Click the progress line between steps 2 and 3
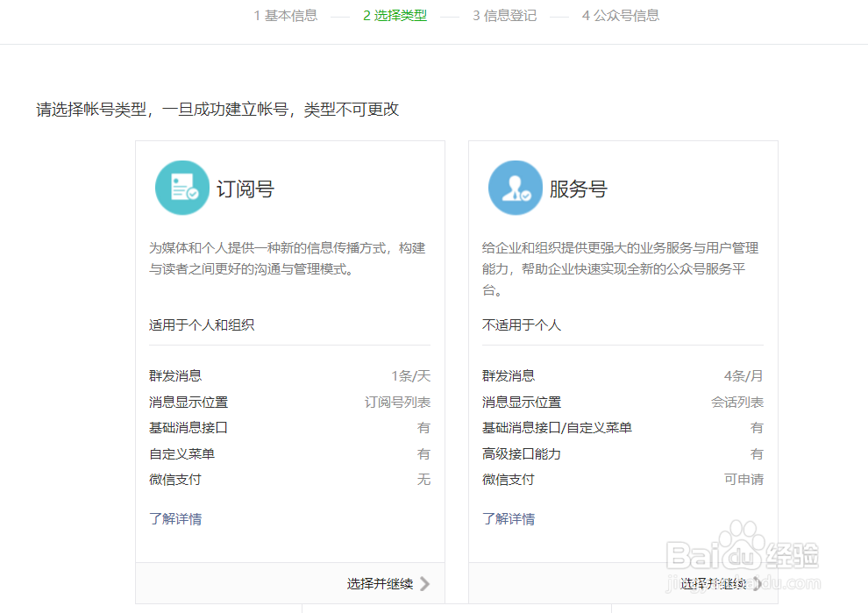868x613 pixels. pyautogui.click(x=450, y=15)
